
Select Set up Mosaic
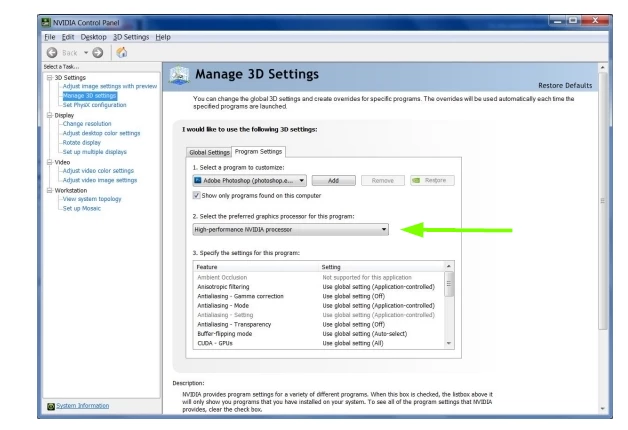point(82,208)
